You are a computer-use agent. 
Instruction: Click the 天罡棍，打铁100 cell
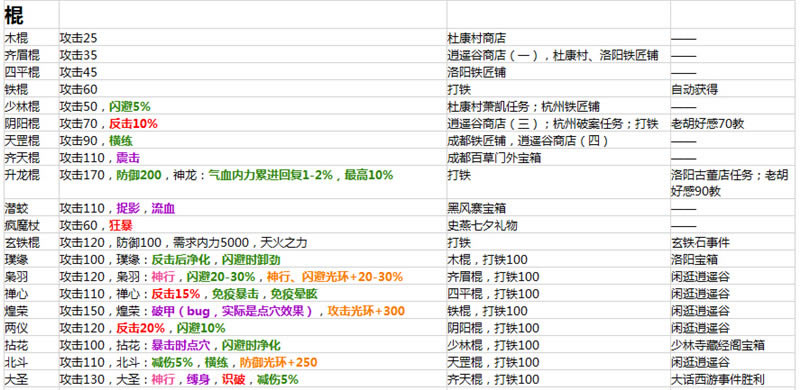coord(559,362)
